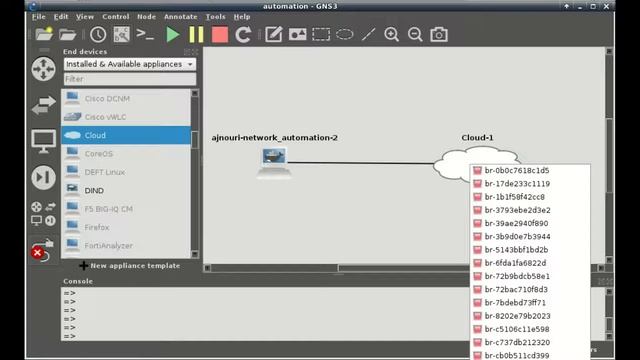The image size is (640, 360).
Task: Click the appliance Filter input field
Action: click(x=130, y=79)
